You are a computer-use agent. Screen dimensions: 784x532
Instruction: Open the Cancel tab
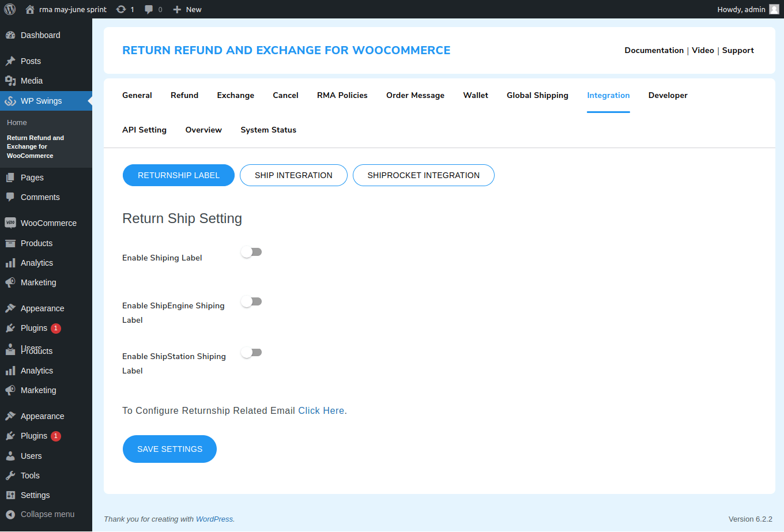click(x=285, y=95)
